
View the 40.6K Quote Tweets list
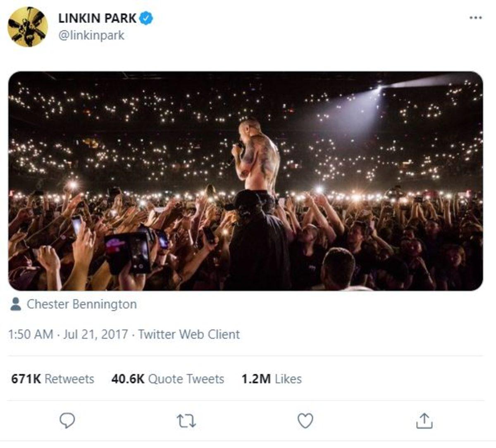167,379
